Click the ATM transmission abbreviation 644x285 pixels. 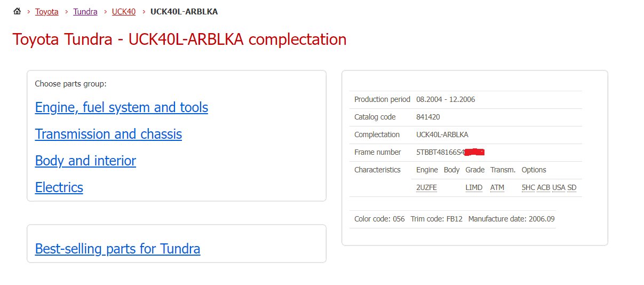coord(497,188)
